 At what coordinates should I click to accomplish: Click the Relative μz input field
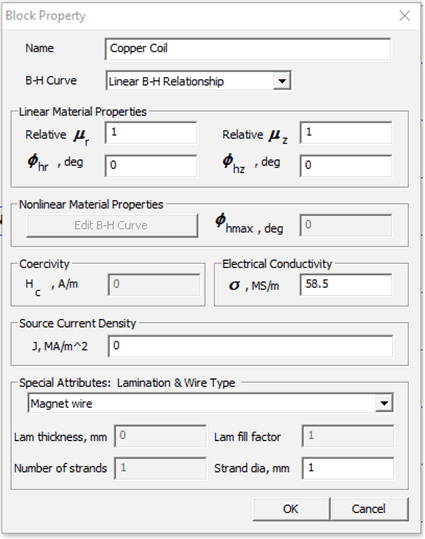346,132
